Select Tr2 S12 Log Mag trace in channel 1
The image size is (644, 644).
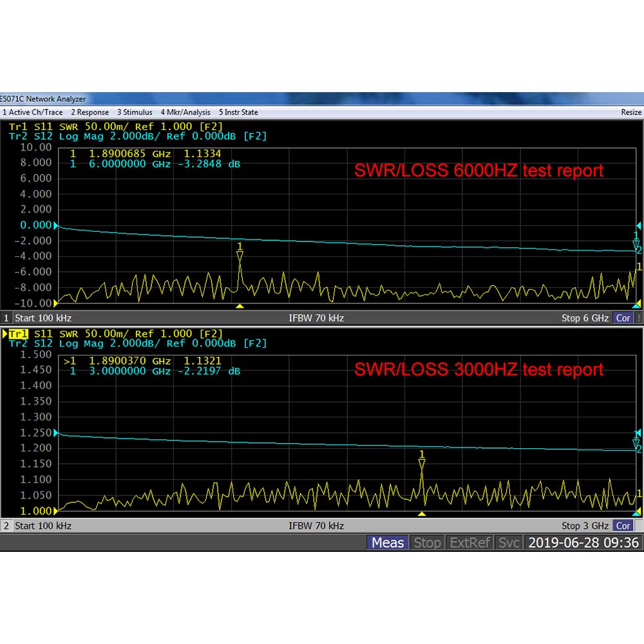[138, 137]
